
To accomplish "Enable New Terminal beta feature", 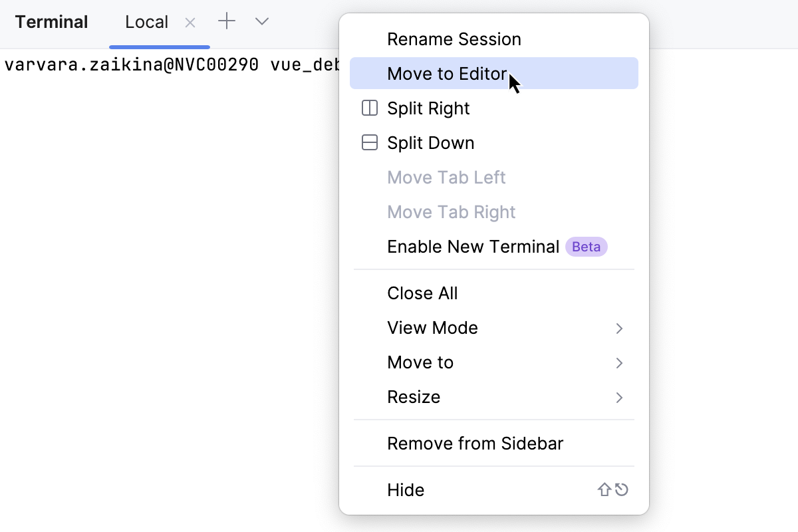I will click(473, 246).
